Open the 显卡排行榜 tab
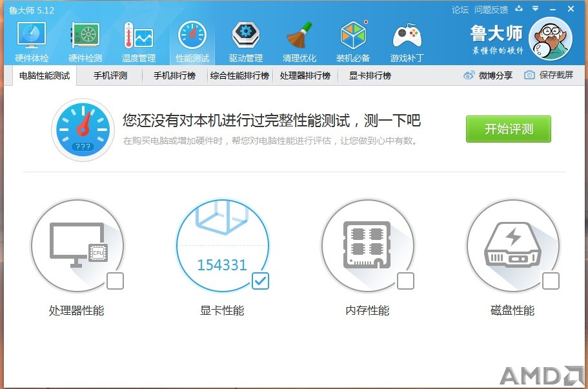This screenshot has width=588, height=389. [x=370, y=75]
